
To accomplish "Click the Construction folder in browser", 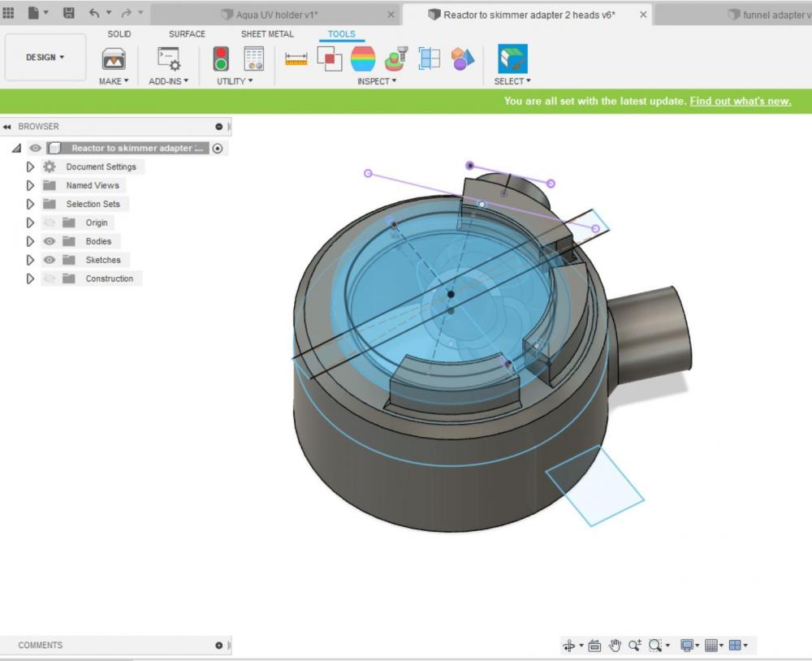I will tap(109, 279).
